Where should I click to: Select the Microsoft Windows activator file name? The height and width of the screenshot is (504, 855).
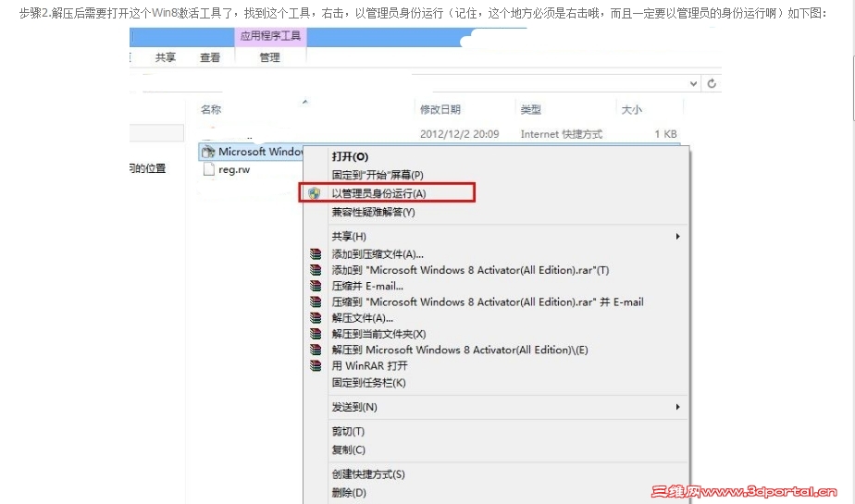261,152
